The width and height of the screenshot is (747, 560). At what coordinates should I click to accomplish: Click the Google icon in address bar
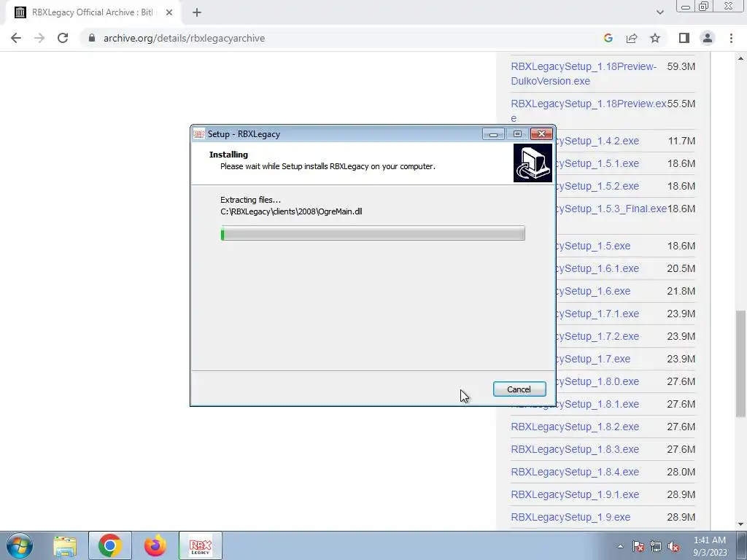pos(608,38)
